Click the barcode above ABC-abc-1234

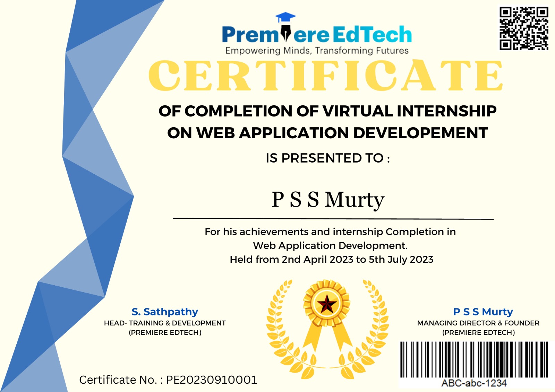[x=474, y=359]
